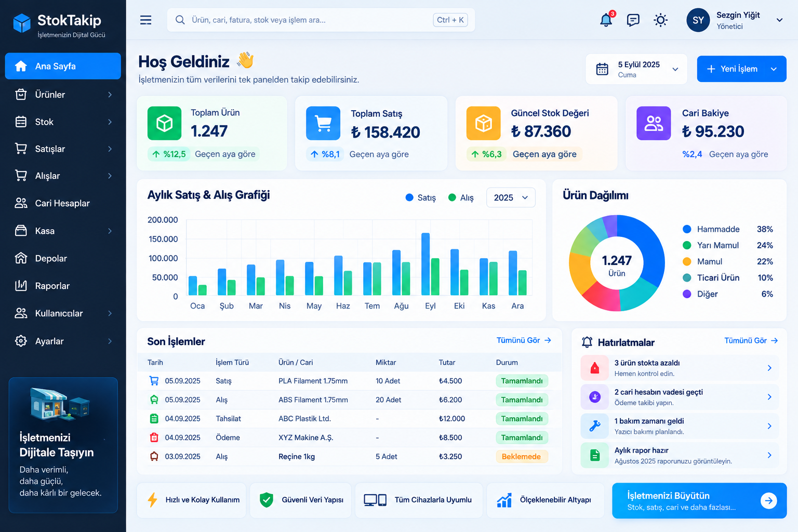
Task: Click the Eyl sales bar in chart
Action: (425, 264)
